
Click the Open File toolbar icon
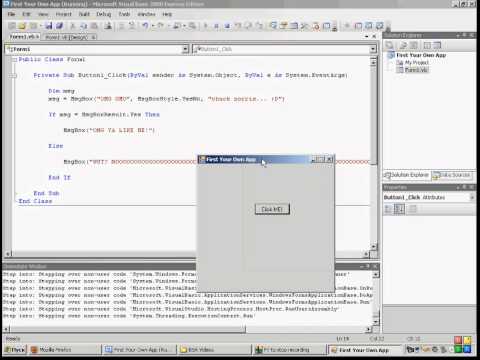pos(22,26)
